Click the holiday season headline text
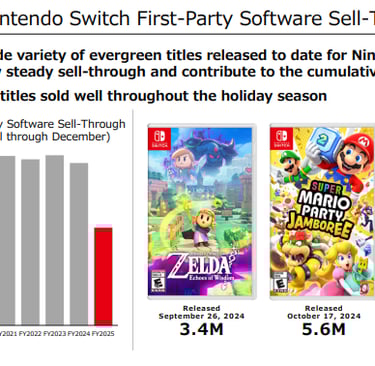 [x=163, y=96]
